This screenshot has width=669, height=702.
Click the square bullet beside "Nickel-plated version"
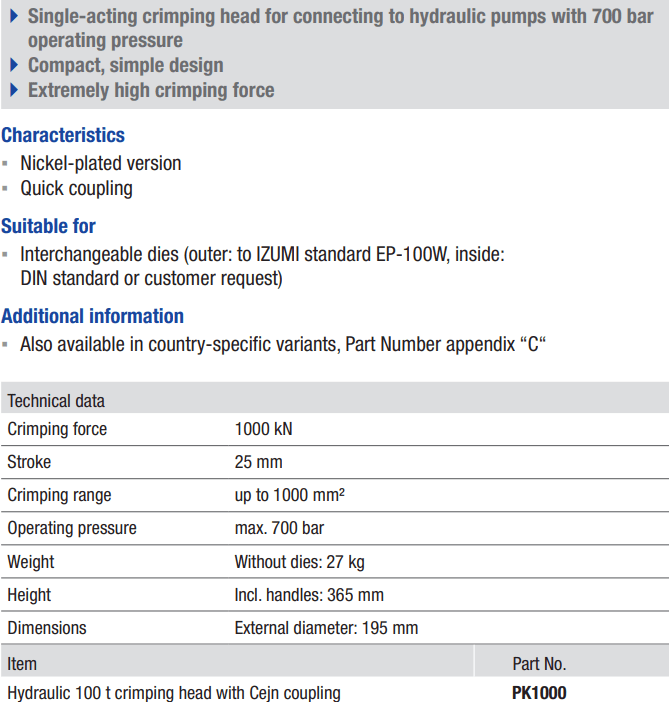[6, 163]
